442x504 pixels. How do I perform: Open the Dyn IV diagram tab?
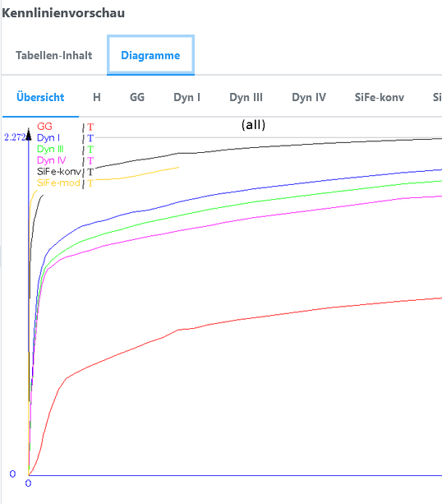(x=309, y=97)
